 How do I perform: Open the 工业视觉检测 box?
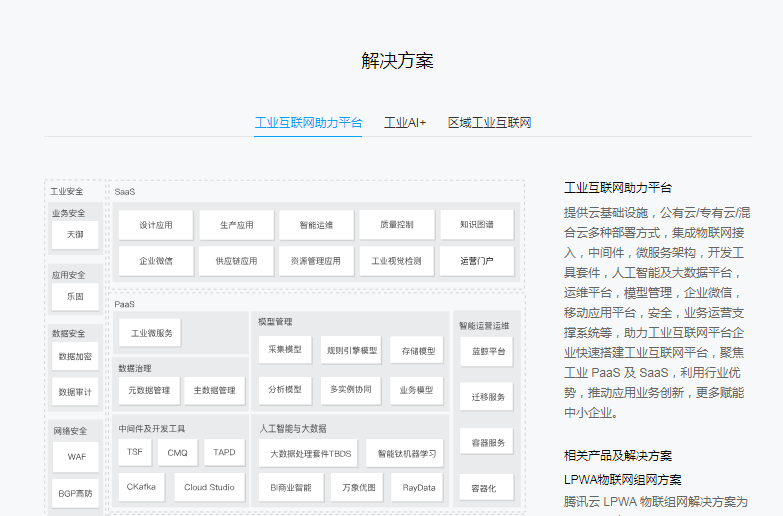tap(396, 261)
